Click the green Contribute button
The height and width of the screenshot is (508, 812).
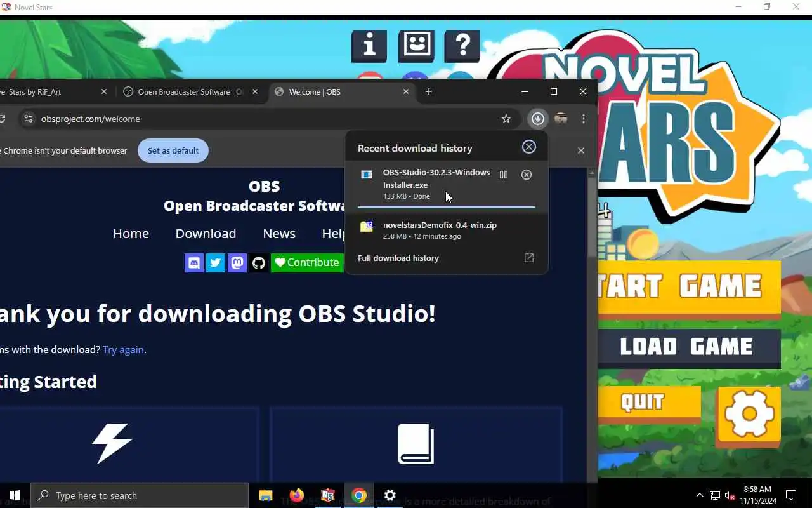(x=307, y=262)
